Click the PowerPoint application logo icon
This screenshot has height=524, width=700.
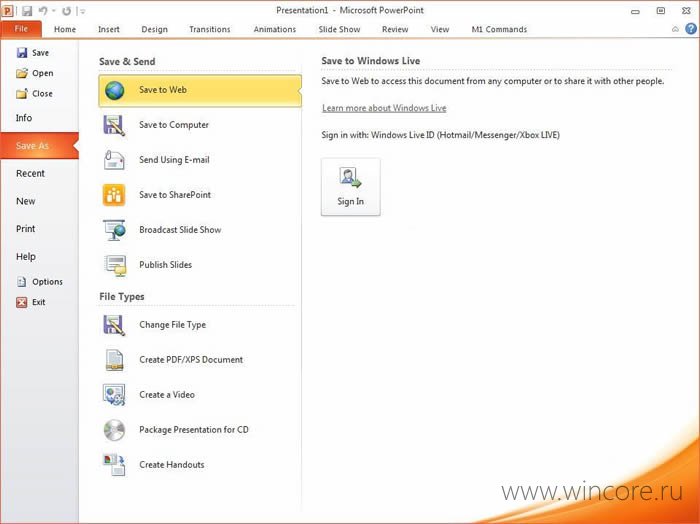coord(7,10)
